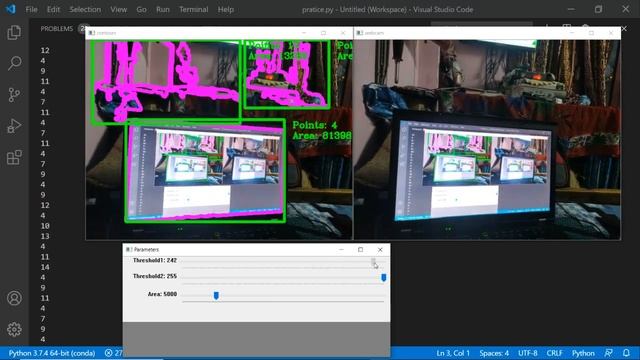Click the green-boxed laptop in the contours window
Screen dimensions: 640x360
[x=205, y=171]
